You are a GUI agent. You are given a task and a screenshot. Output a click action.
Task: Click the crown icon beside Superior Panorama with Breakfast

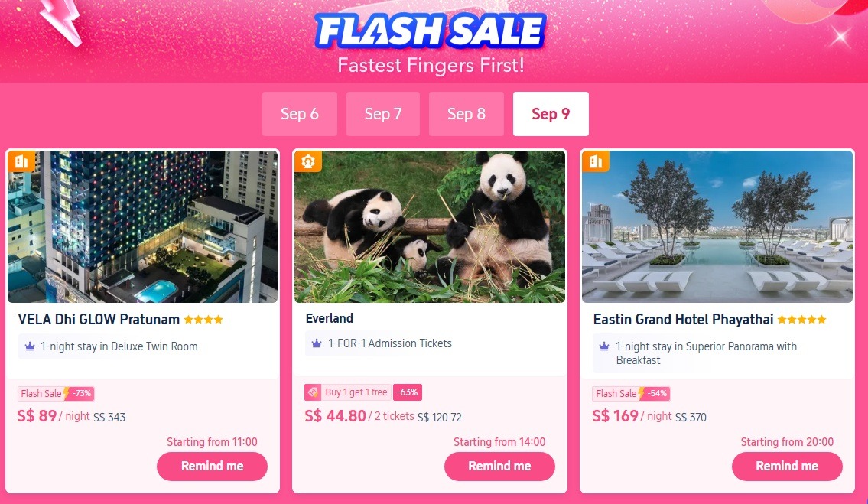pyautogui.click(x=604, y=346)
